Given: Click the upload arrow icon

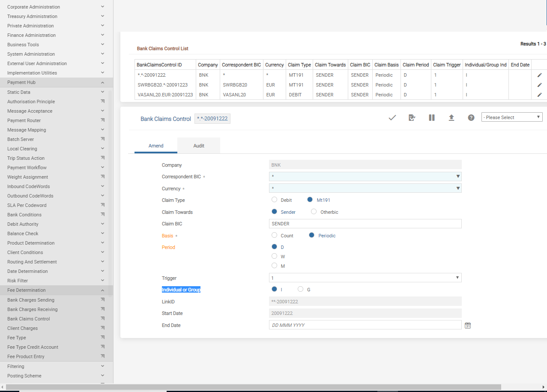Looking at the screenshot, I should pyautogui.click(x=451, y=118).
